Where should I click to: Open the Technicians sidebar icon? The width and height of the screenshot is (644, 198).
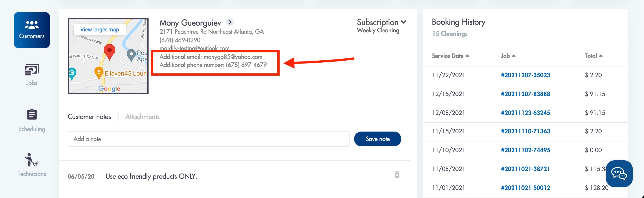(31, 160)
